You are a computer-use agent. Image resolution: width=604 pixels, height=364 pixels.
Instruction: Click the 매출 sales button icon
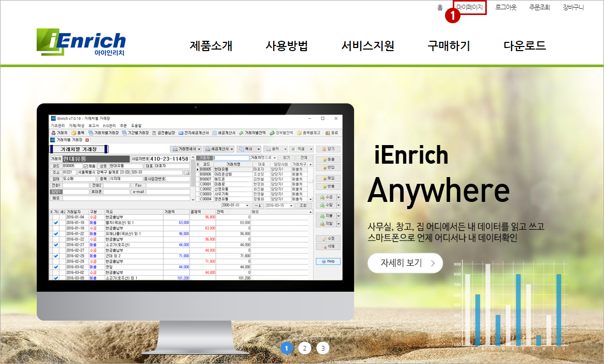tap(328, 160)
